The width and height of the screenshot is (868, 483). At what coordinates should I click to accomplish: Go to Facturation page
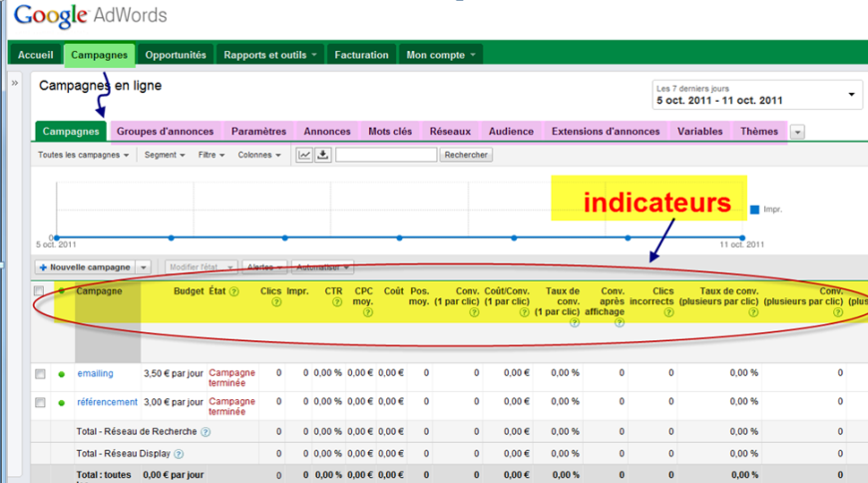(x=361, y=55)
